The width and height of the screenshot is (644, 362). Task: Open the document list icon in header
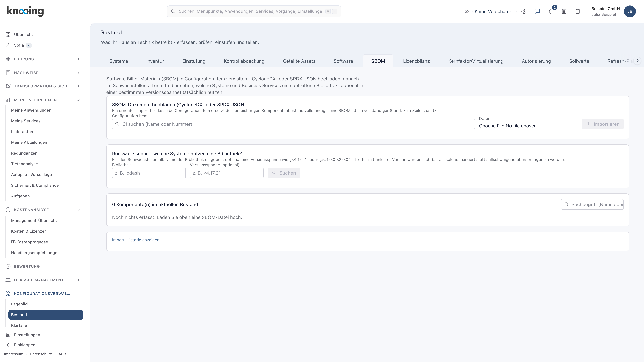(564, 11)
